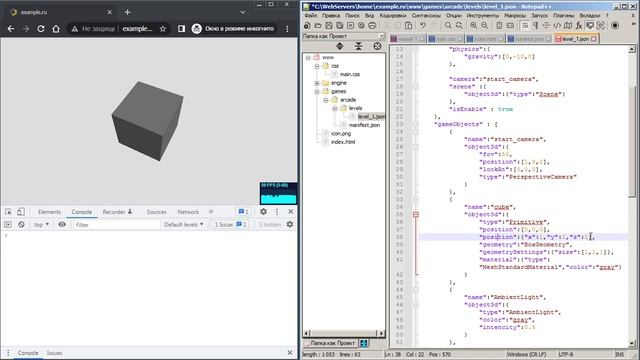Image resolution: width=640 pixels, height=360 pixels.
Task: Go to Chrome home page
Action: [56, 29]
